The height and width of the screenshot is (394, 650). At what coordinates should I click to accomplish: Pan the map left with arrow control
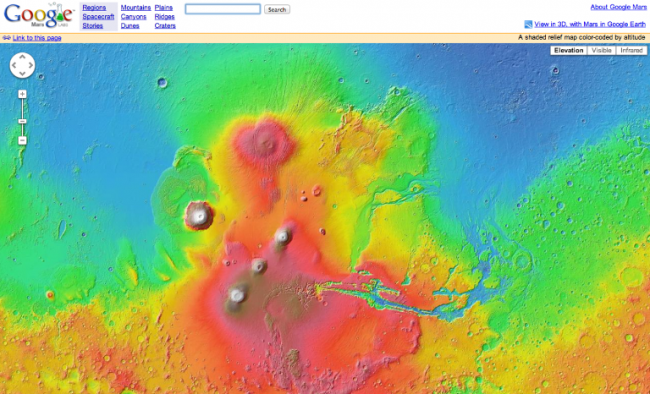pos(14,65)
